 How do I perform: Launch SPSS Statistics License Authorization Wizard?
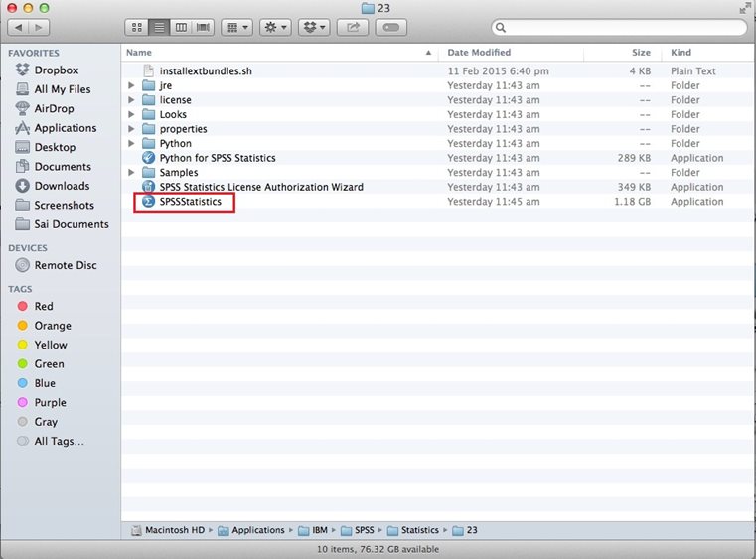pos(260,187)
